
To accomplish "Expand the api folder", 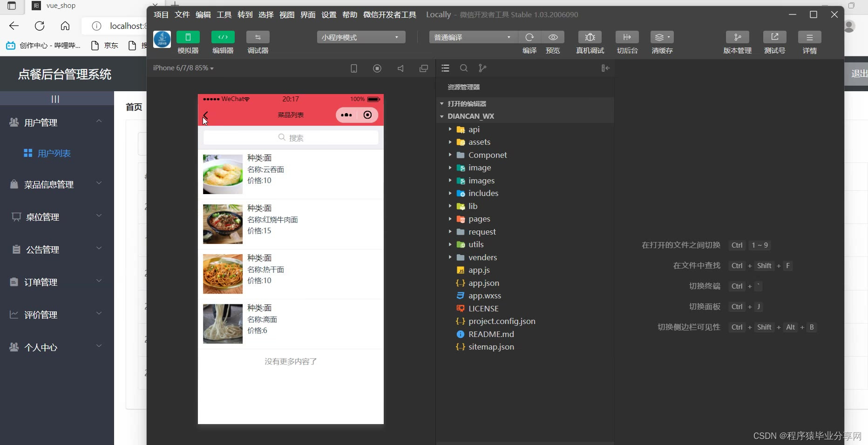I will (525, 129).
